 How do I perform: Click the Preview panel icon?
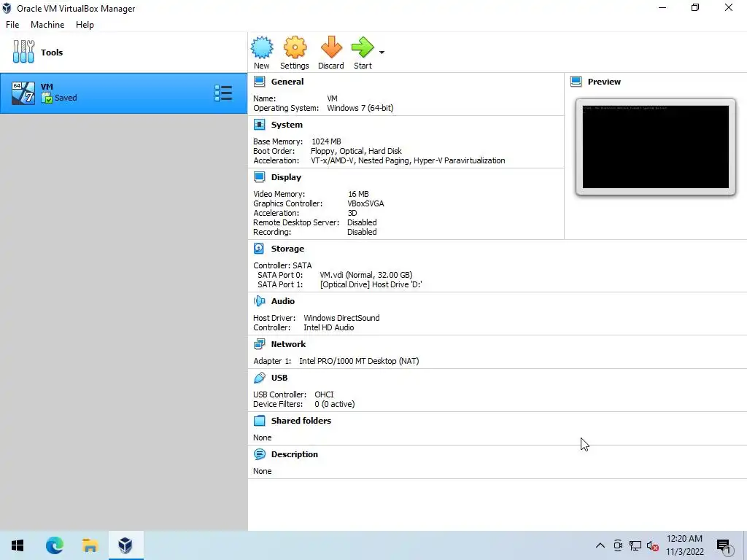tap(576, 82)
